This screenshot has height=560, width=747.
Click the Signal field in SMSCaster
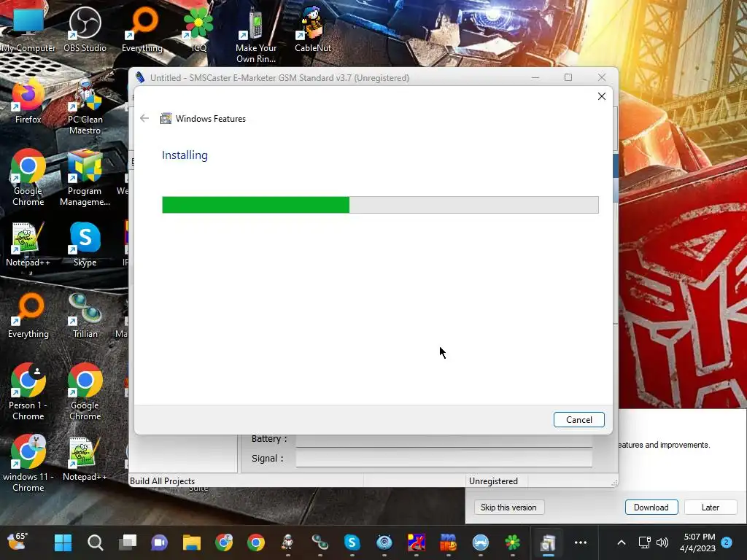[444, 459]
